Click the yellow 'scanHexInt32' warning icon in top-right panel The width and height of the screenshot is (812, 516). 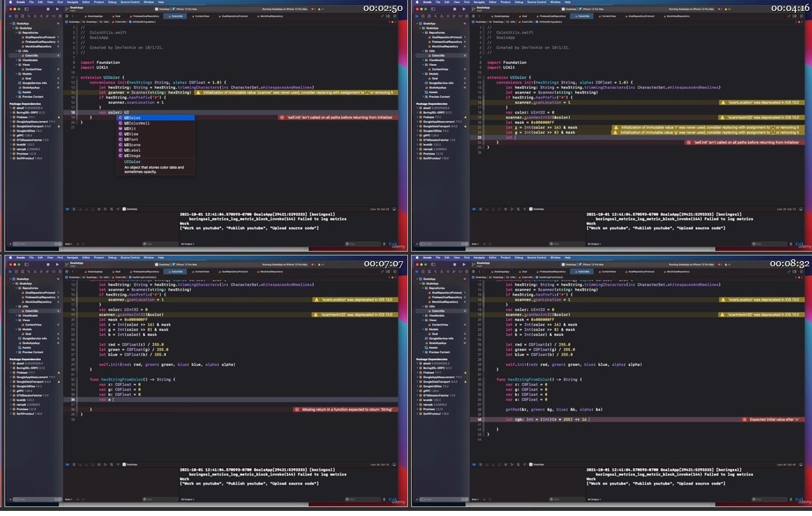[723, 118]
